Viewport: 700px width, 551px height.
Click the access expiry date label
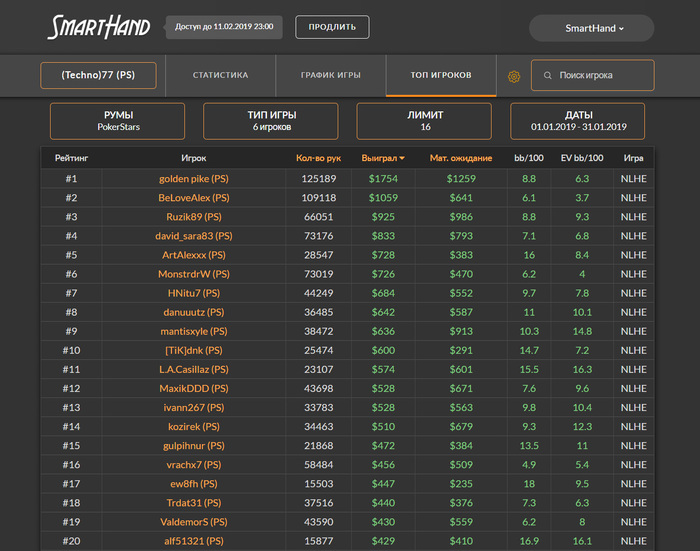tap(224, 27)
